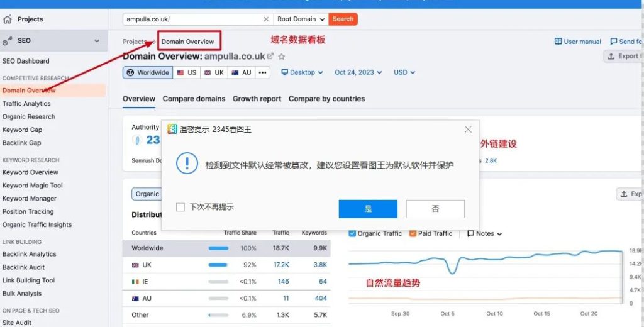Open the USD currency dropdown
The image size is (644, 327).
click(x=404, y=73)
